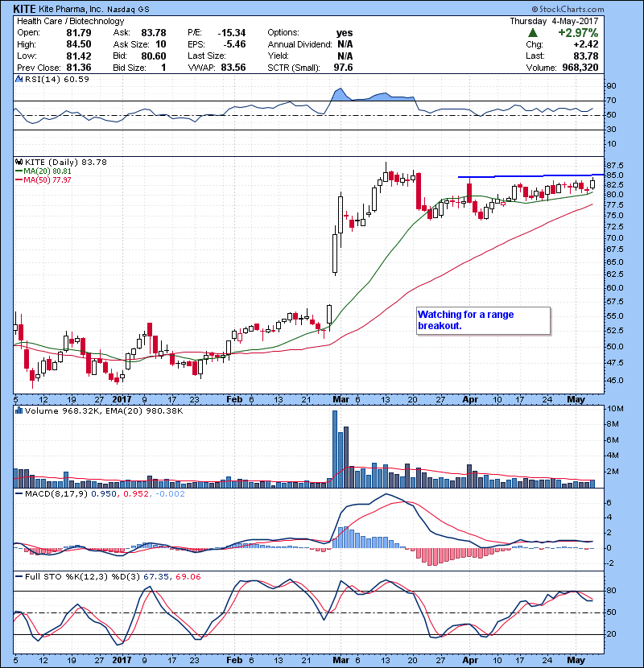Click the MACD signal value 0.952
Image resolution: width=644 pixels, height=668 pixels.
[136, 494]
